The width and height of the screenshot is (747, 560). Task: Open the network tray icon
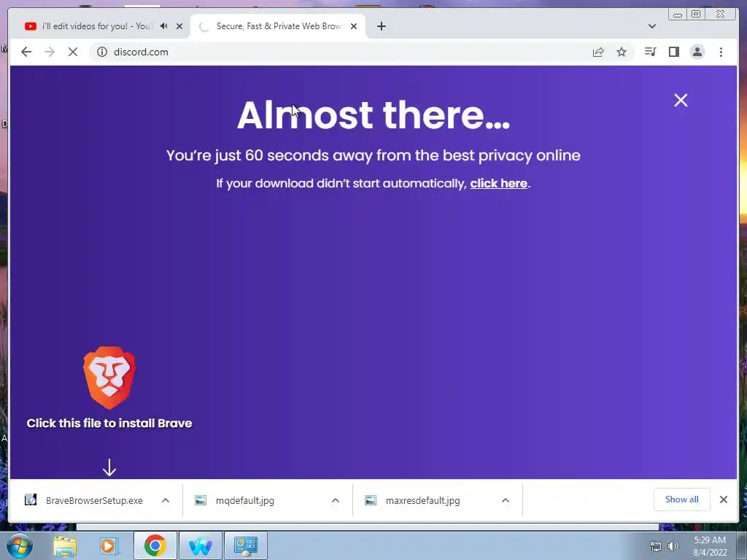tap(656, 546)
